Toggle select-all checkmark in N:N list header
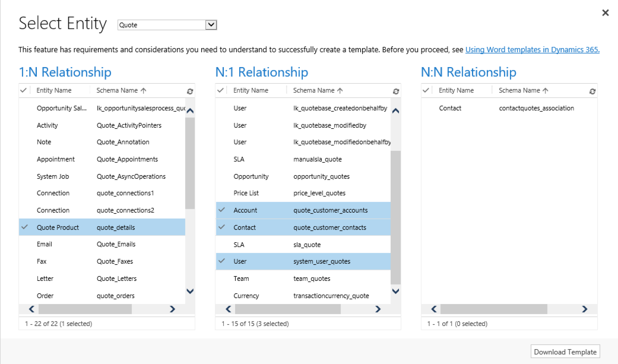 [x=426, y=90]
